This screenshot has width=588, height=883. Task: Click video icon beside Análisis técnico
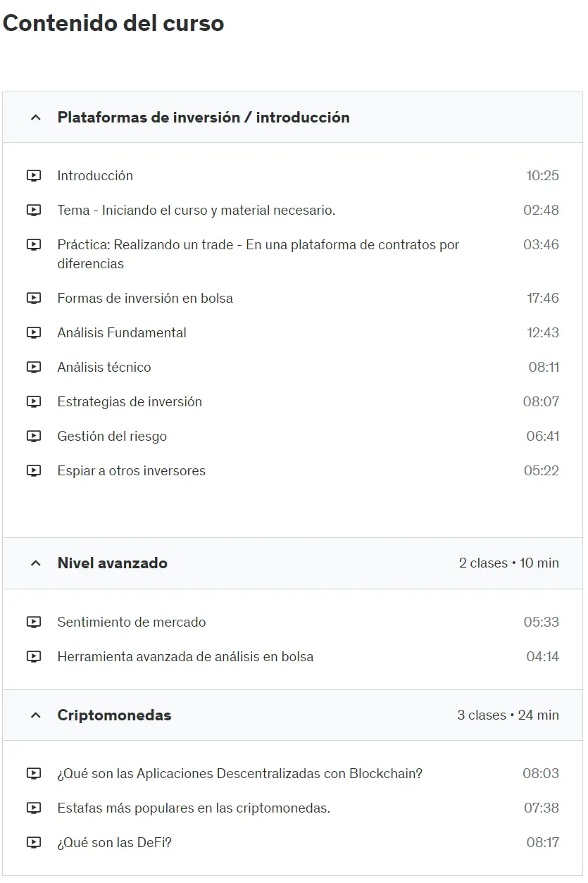point(34,368)
